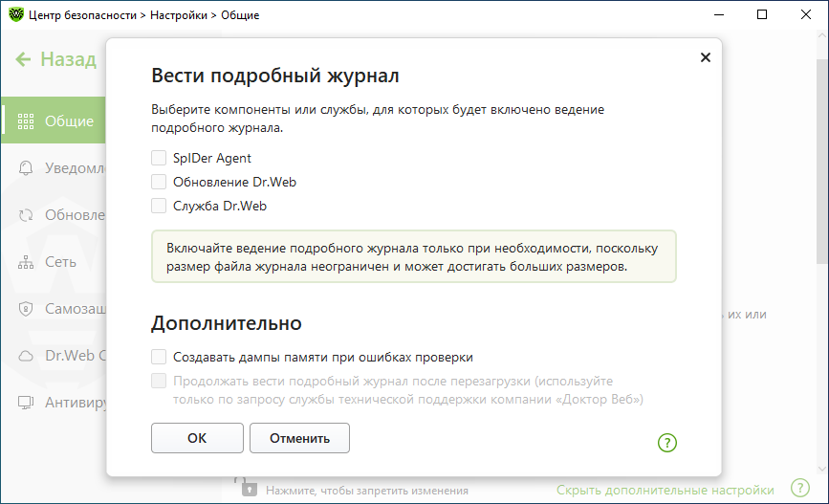Open the dialog help question mark icon
The height and width of the screenshot is (504, 829).
tap(667, 443)
